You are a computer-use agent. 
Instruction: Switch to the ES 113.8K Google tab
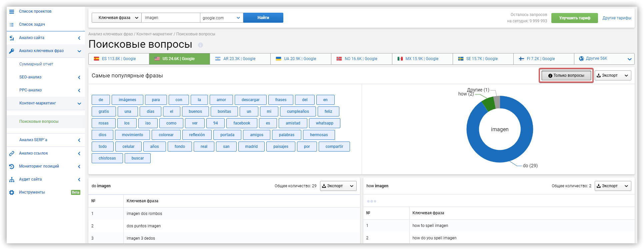[119, 59]
